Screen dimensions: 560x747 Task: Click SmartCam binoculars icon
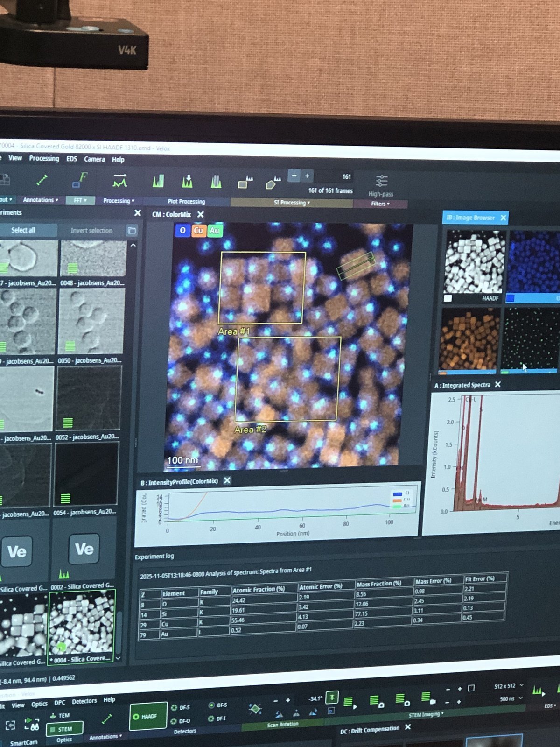click(32, 725)
